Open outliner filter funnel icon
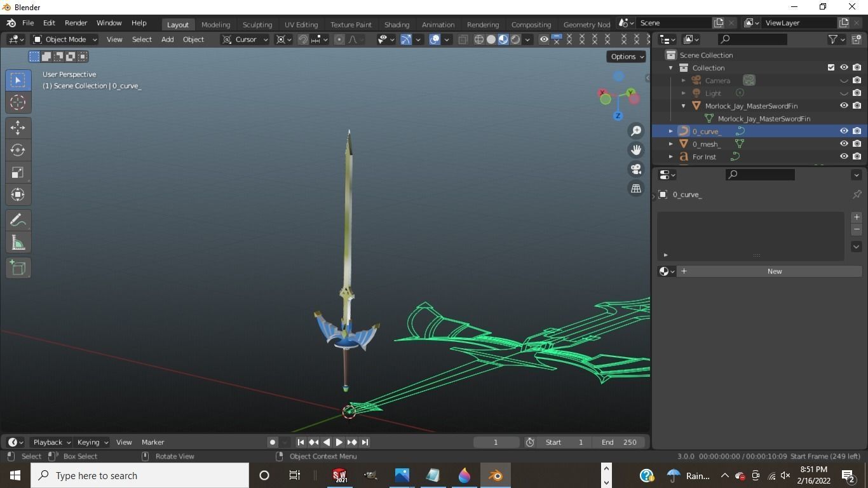The image size is (868, 488). point(832,39)
